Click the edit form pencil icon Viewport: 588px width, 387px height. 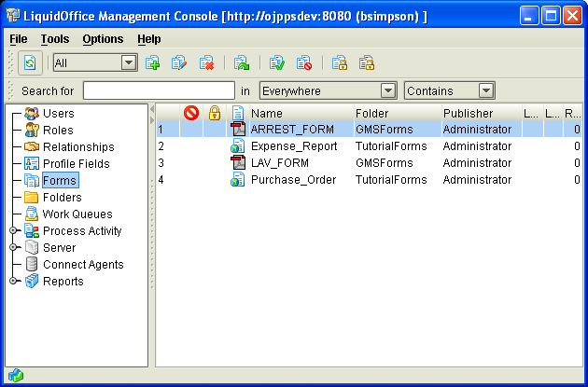[180, 62]
